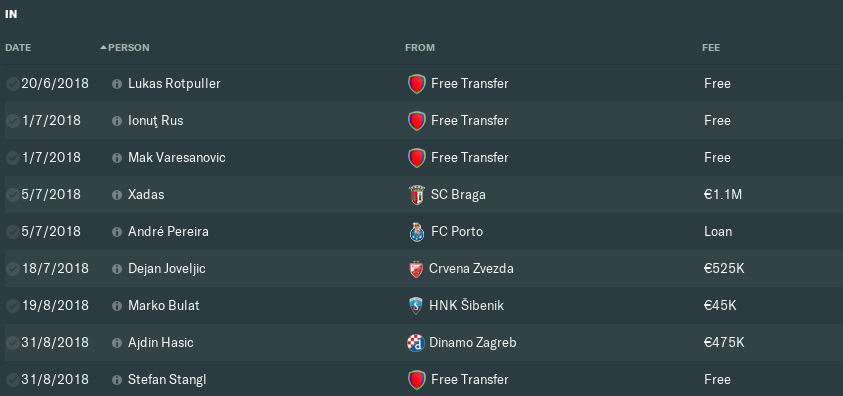Image resolution: width=843 pixels, height=396 pixels.
Task: Click the Free Transfer shield for Ionuţ Rus
Action: pyautogui.click(x=417, y=121)
